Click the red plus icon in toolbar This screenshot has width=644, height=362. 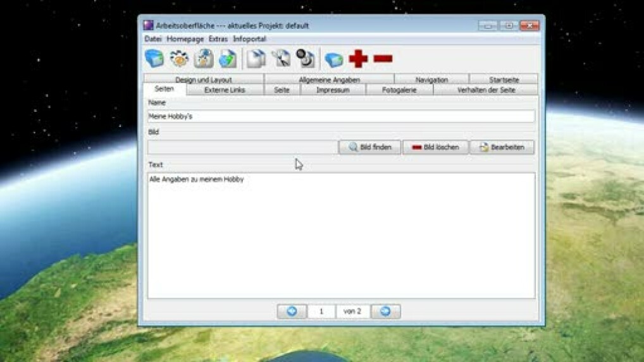358,59
